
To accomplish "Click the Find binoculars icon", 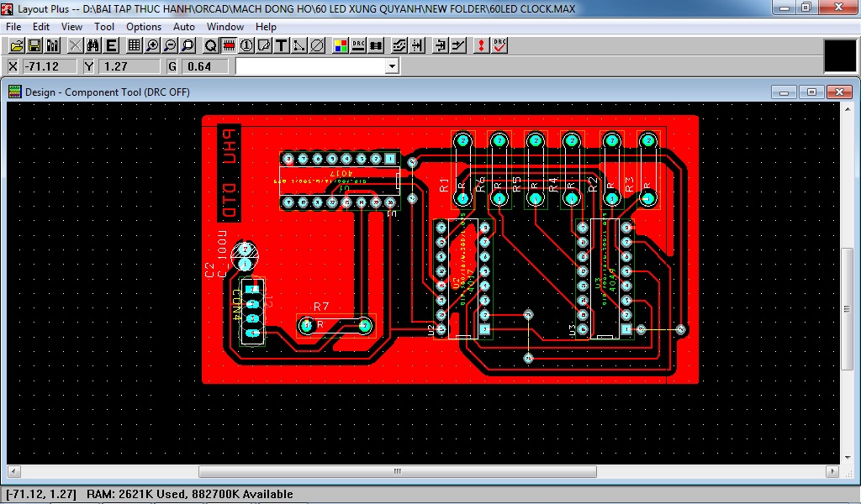I will (93, 45).
